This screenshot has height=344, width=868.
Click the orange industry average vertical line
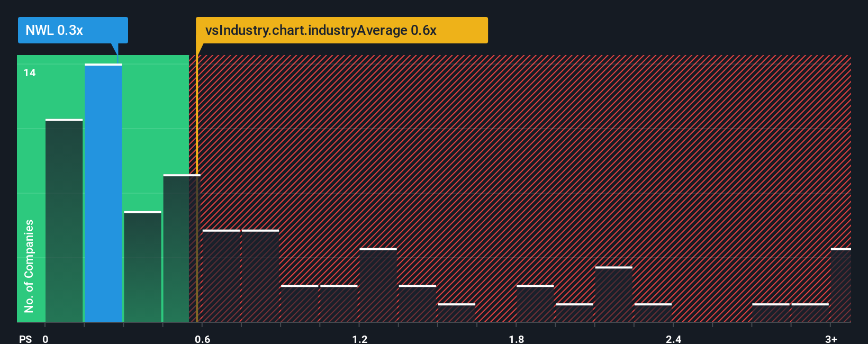pyautogui.click(x=197, y=188)
